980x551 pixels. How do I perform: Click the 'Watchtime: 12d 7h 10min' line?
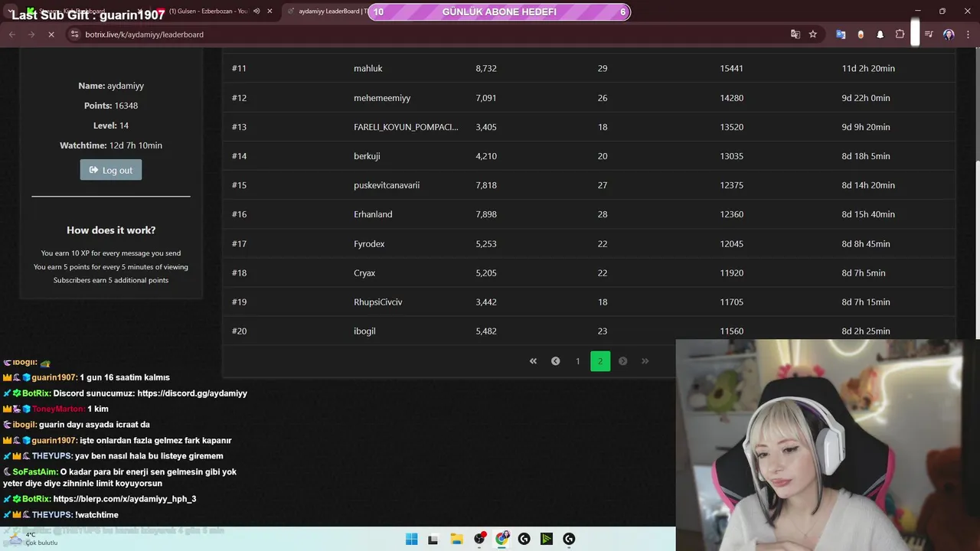point(111,145)
